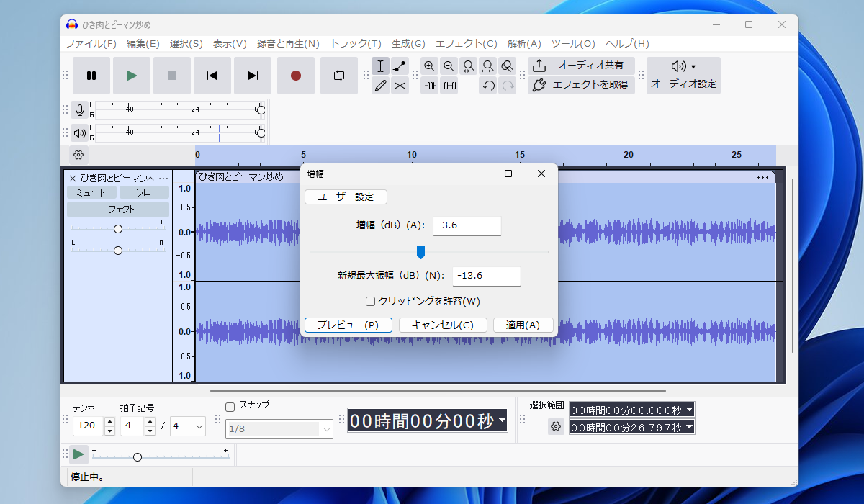Open timeline options gear icon

point(79,155)
